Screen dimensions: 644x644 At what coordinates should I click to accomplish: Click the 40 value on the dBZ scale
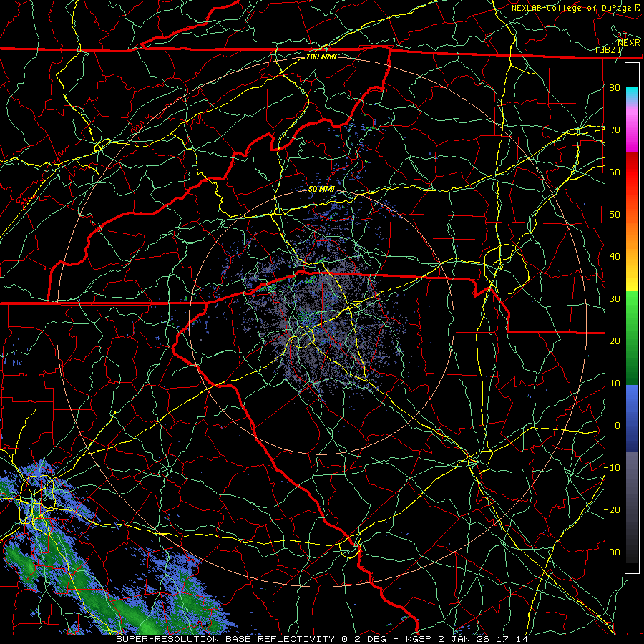coord(615,257)
